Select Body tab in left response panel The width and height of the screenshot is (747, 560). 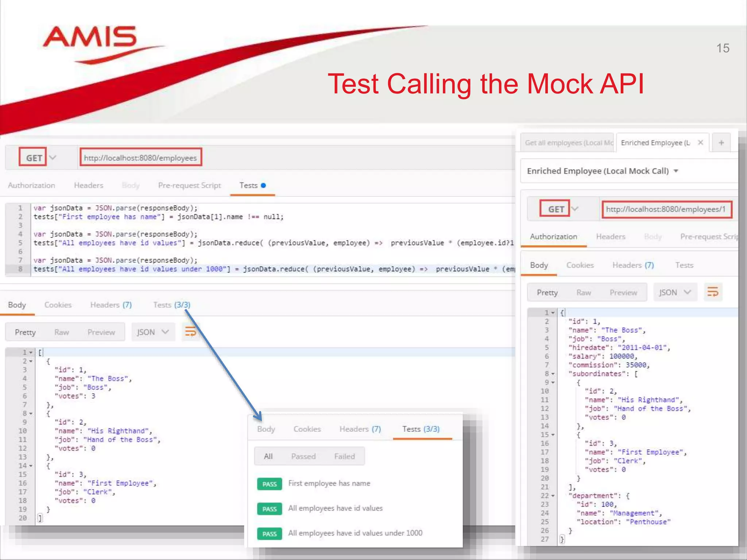pos(17,305)
